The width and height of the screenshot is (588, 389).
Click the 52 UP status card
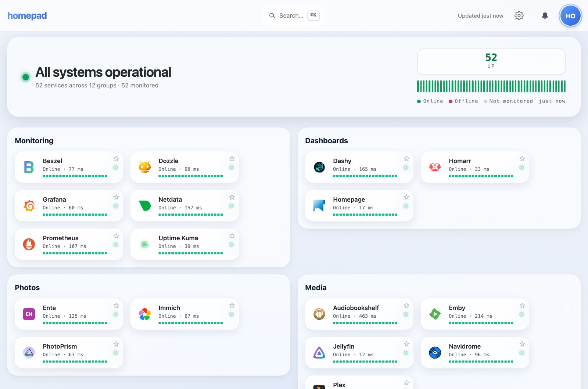coord(491,62)
